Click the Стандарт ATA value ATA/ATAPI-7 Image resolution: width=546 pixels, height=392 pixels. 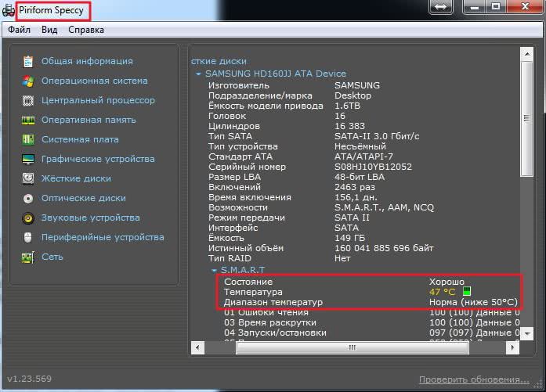coord(363,156)
